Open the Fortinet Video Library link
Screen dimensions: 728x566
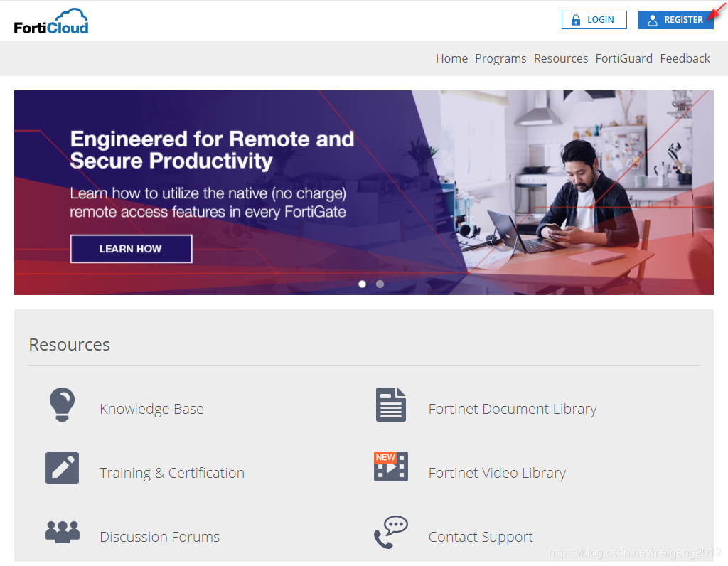point(497,473)
